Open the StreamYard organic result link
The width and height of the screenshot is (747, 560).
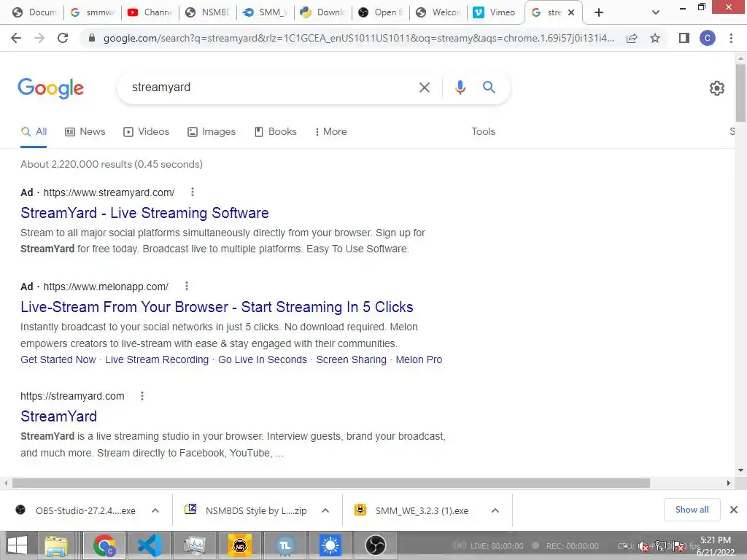point(58,416)
